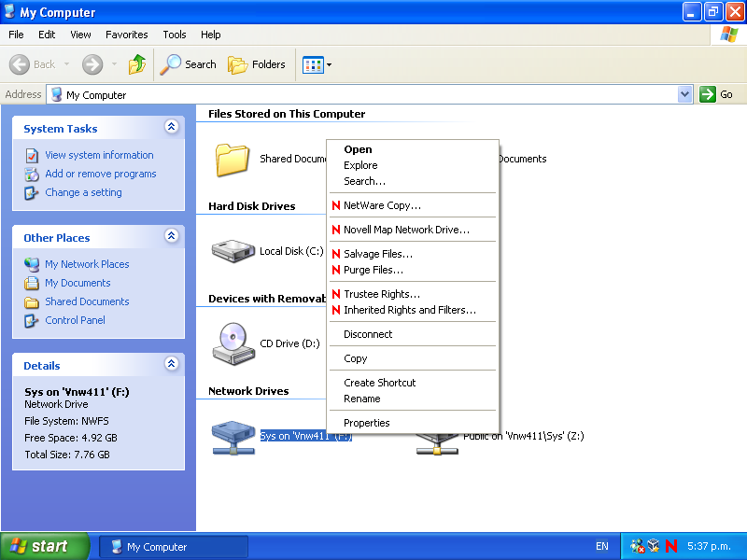Go up one folder level icon
Viewport: 747px width, 560px height.
(137, 64)
